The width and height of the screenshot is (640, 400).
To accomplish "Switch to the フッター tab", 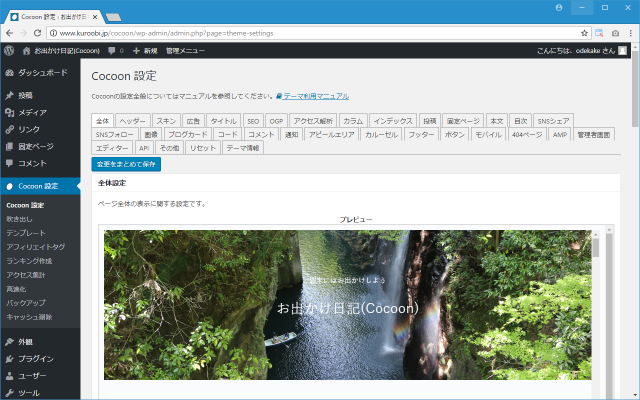I will pyautogui.click(x=421, y=134).
